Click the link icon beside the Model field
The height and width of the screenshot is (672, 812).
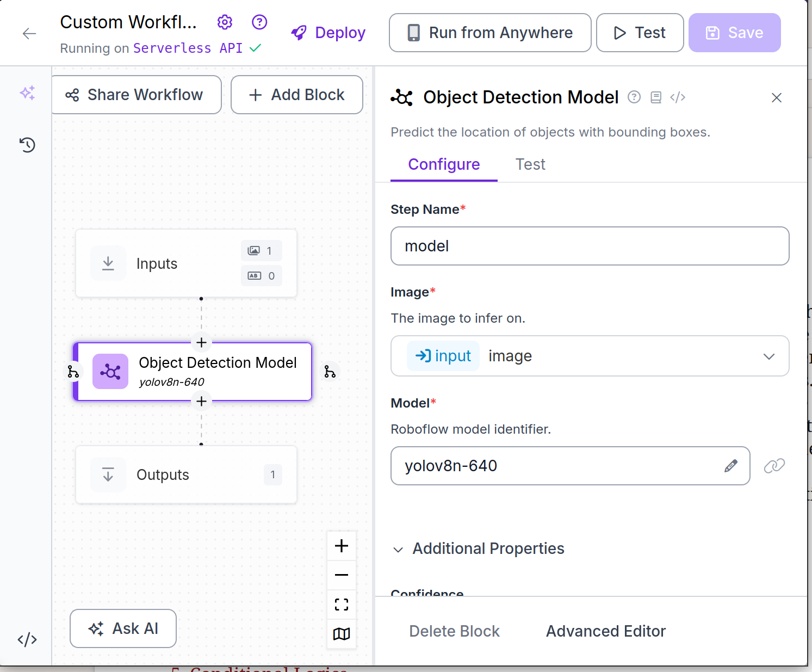point(774,466)
